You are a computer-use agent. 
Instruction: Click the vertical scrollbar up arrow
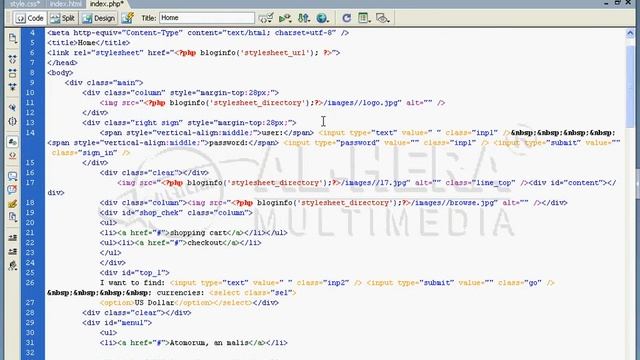pos(630,33)
